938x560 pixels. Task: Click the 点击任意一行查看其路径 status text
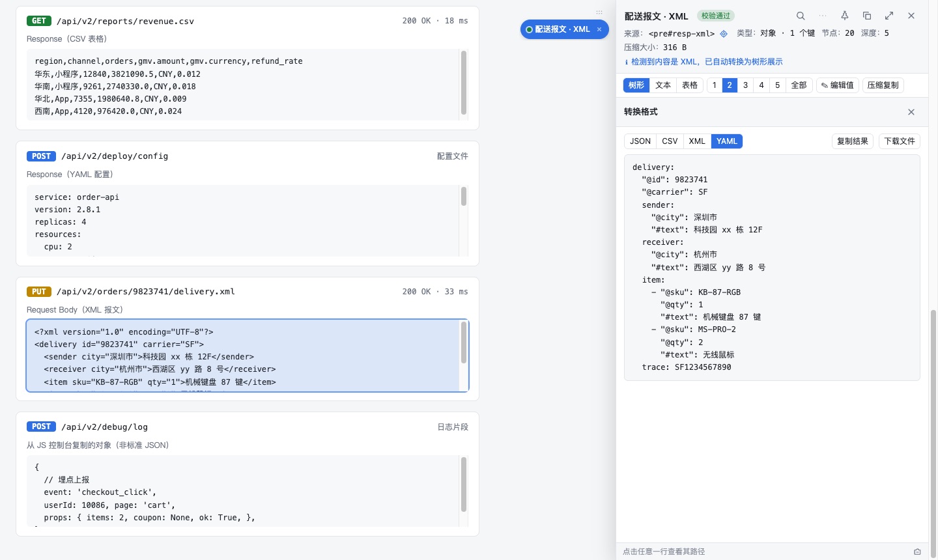coord(664,552)
